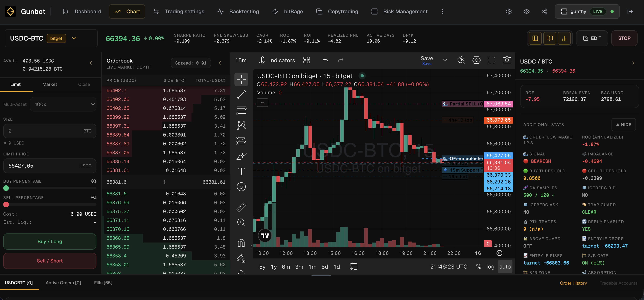Switch to the Active Orders tab
The width and height of the screenshot is (644, 300).
pos(63,282)
